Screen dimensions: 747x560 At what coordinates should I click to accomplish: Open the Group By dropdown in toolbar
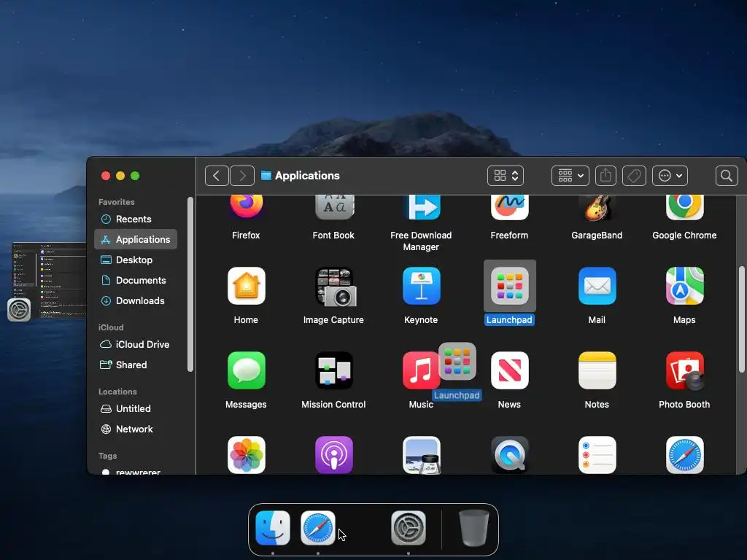pos(570,176)
